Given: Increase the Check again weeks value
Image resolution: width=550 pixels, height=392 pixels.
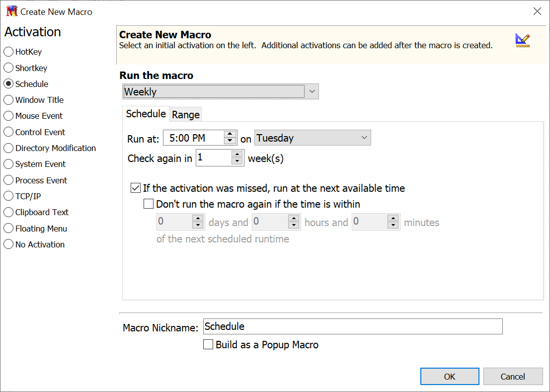Looking at the screenshot, I should [x=237, y=155].
